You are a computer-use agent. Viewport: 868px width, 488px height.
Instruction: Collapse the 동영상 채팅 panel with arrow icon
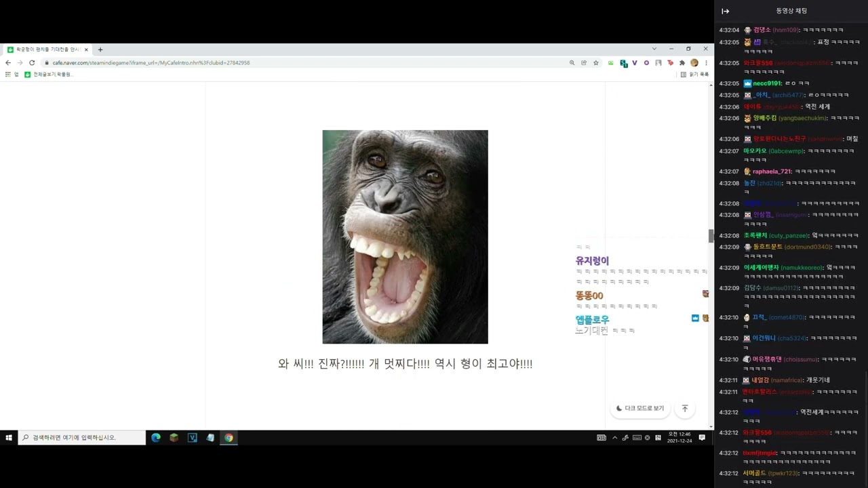click(725, 11)
